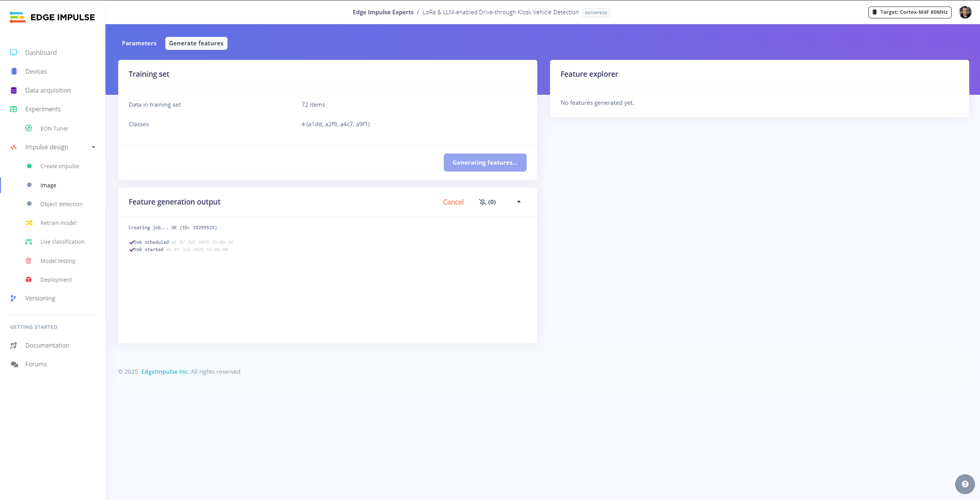Click the Training set heading
Image resolution: width=980 pixels, height=500 pixels.
point(149,74)
